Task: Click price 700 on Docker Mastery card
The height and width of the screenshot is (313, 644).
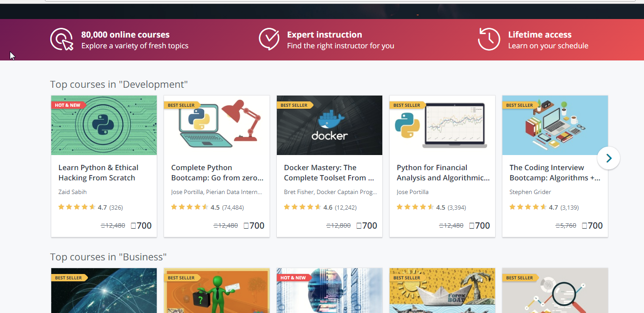Action: pos(367,226)
